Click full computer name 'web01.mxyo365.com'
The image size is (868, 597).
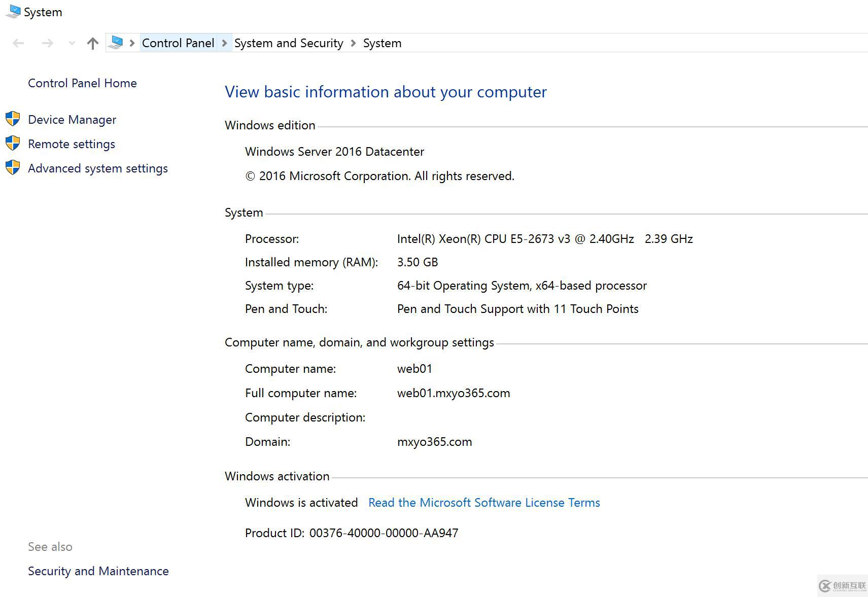(454, 393)
